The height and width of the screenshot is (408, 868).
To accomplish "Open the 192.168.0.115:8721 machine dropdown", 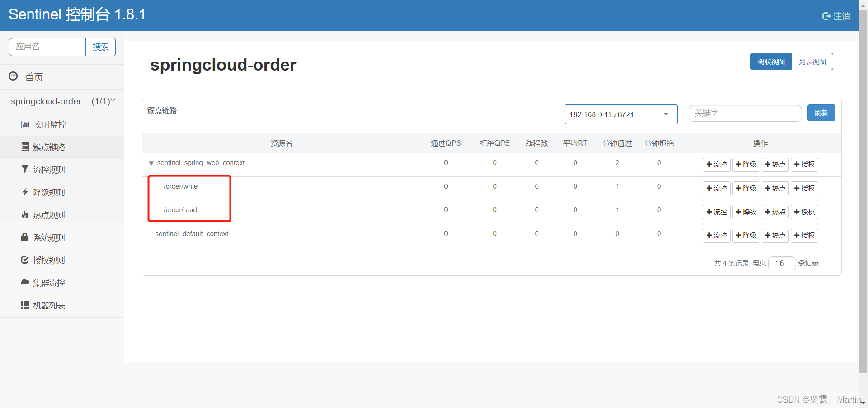I will point(620,114).
